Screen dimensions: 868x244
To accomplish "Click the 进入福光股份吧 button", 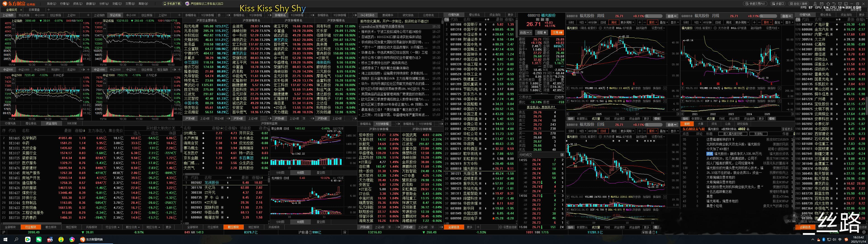I will pyautogui.click(x=733, y=134).
